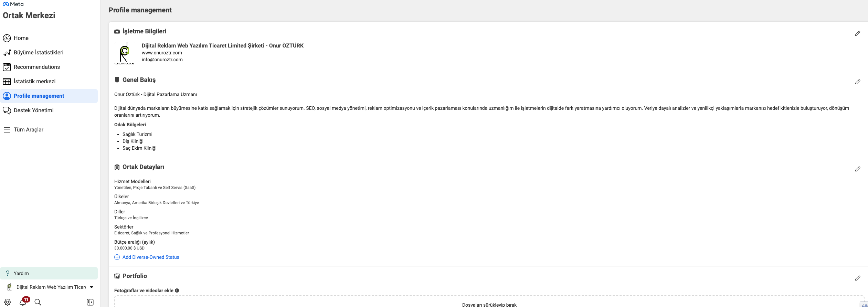Collapse the sidebar panel icon
868x307 pixels.
(x=90, y=302)
